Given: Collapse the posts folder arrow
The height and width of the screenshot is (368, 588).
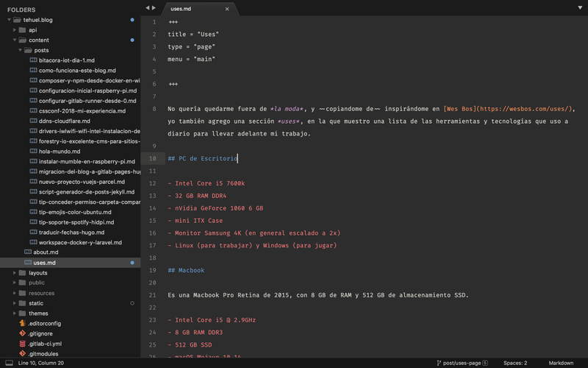Looking at the screenshot, I should (21, 50).
